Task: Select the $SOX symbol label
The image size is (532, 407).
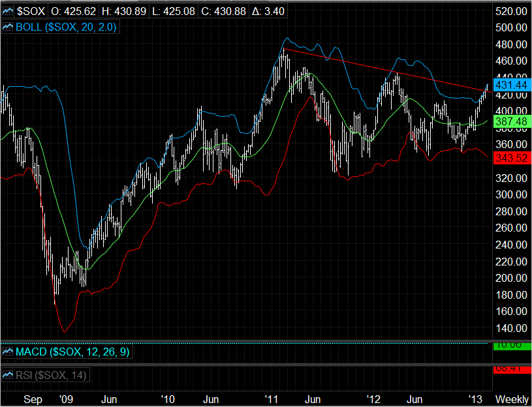Action: (31, 11)
